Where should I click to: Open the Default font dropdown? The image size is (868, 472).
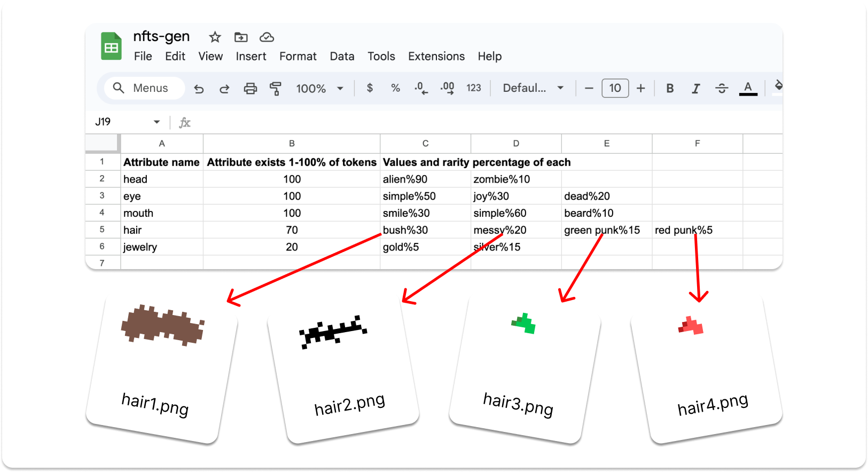pyautogui.click(x=533, y=88)
